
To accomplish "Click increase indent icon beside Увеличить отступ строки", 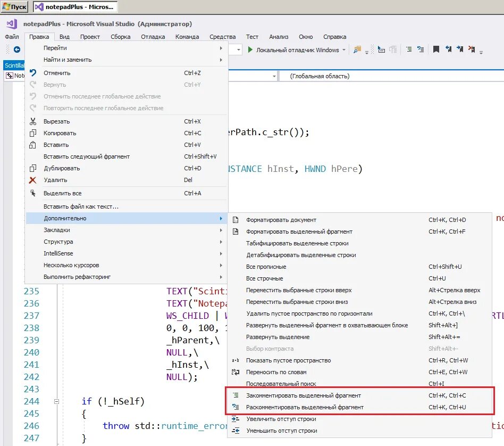I will [236, 419].
